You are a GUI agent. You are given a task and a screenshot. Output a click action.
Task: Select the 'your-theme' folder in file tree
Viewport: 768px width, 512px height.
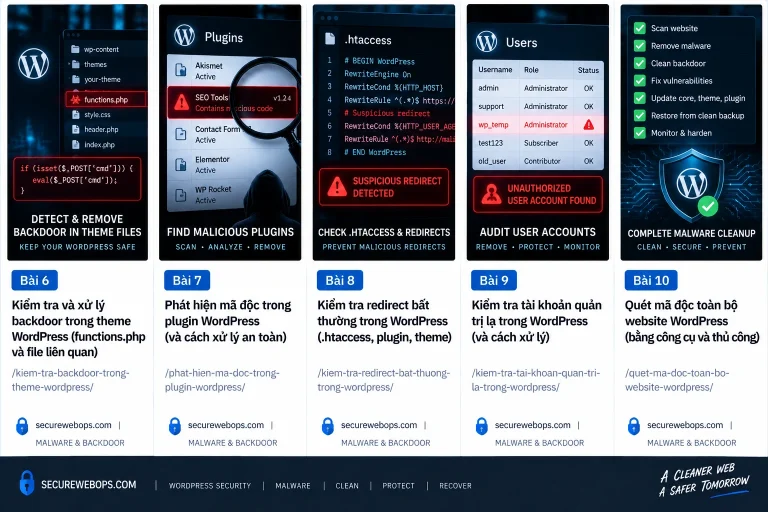(96, 79)
